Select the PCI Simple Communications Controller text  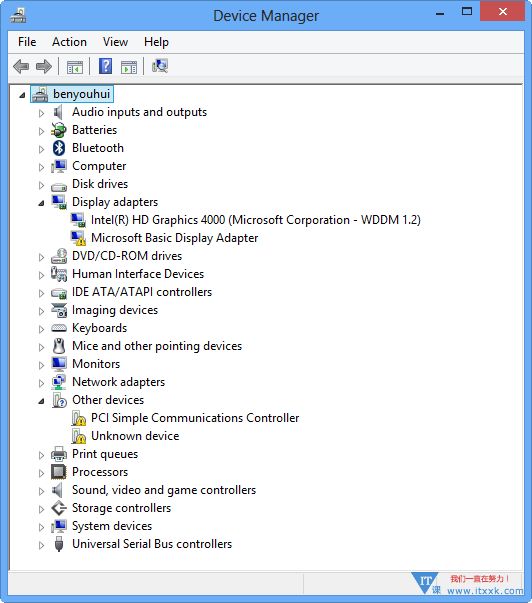[x=195, y=418]
